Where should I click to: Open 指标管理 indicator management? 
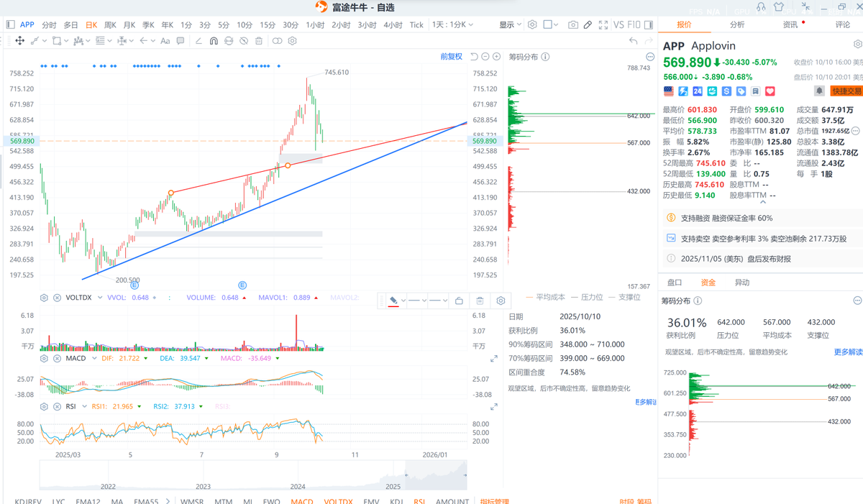[x=494, y=501]
